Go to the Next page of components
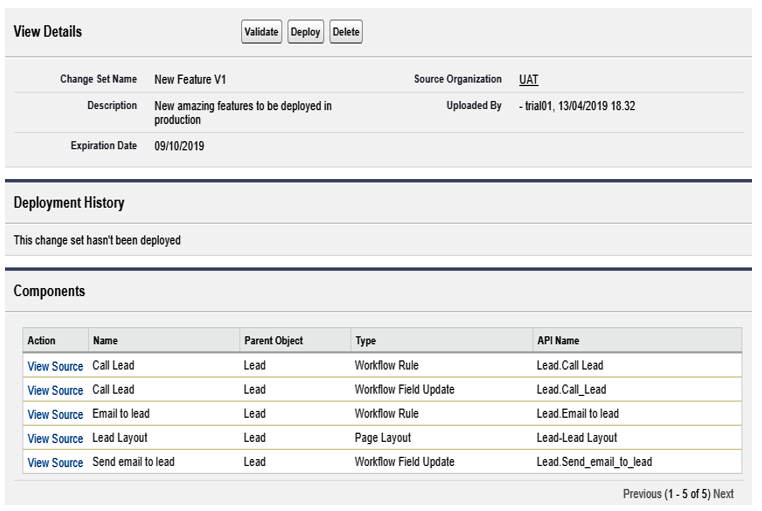The image size is (762, 511). (x=723, y=494)
